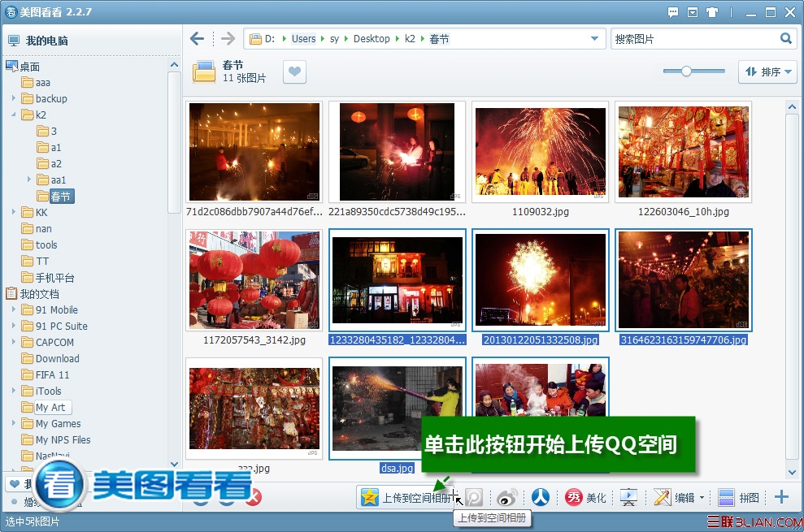804x532 pixels.
Task: Open the edit (编辑) pencil tool
Action: 674,497
